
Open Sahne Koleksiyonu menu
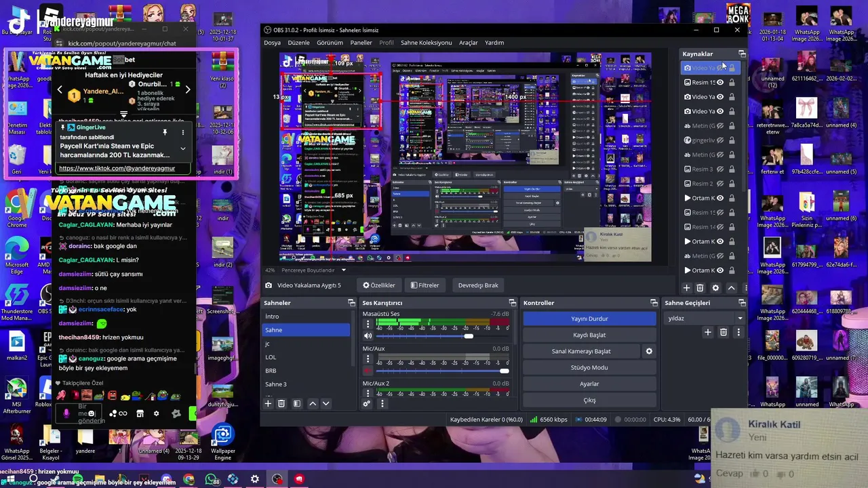pos(426,43)
